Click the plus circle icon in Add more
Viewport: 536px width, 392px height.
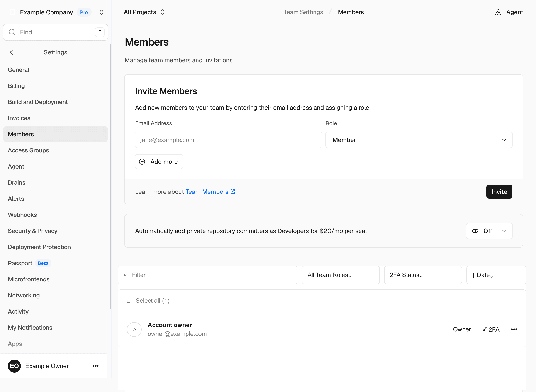coord(142,162)
